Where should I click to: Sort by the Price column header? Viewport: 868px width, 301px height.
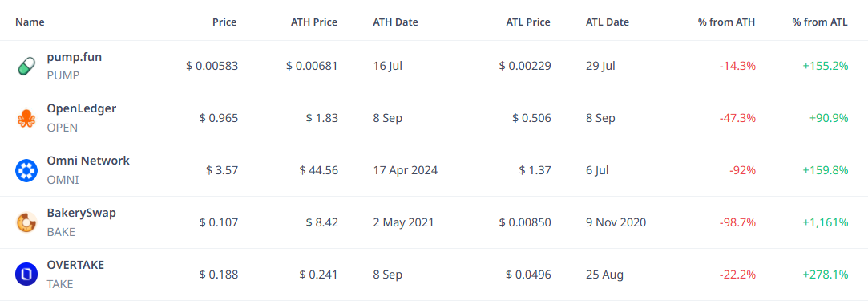224,22
